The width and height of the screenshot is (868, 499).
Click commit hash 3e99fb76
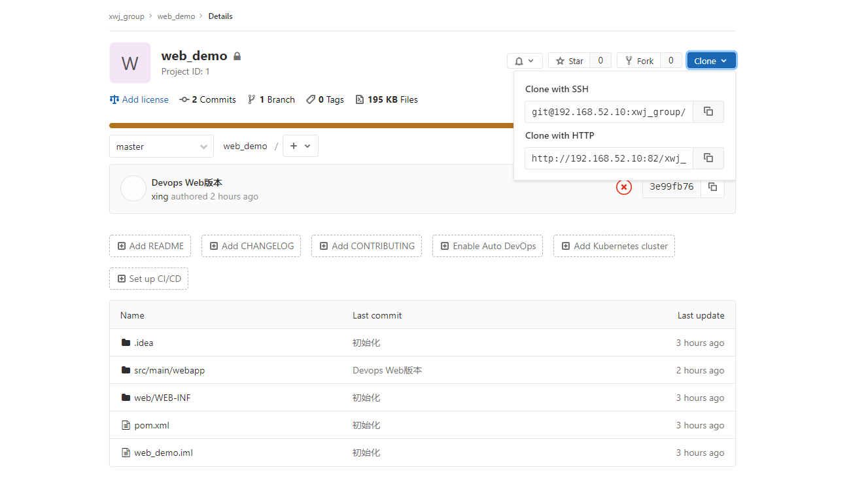[672, 186]
